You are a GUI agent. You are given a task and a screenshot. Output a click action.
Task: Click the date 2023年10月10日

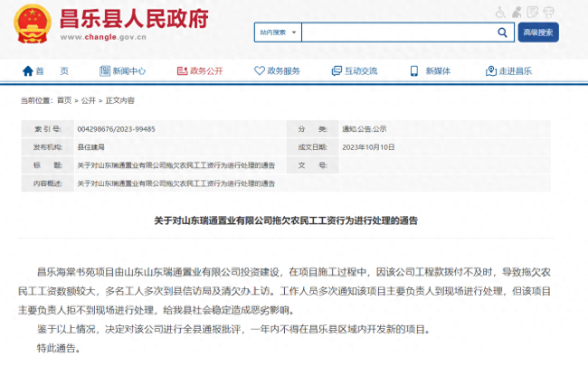[x=368, y=147]
